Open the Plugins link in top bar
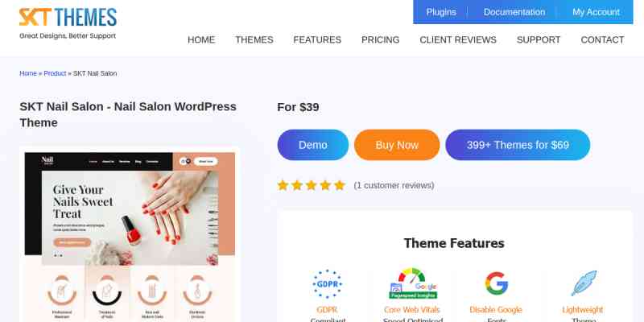Viewport: 644px width, 322px height. (x=441, y=12)
